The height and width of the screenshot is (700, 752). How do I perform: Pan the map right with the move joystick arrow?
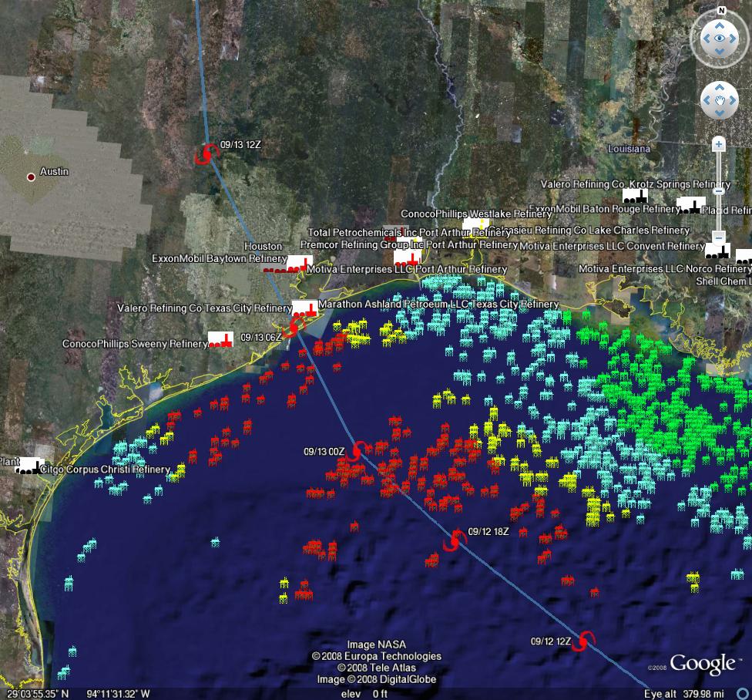(x=733, y=100)
